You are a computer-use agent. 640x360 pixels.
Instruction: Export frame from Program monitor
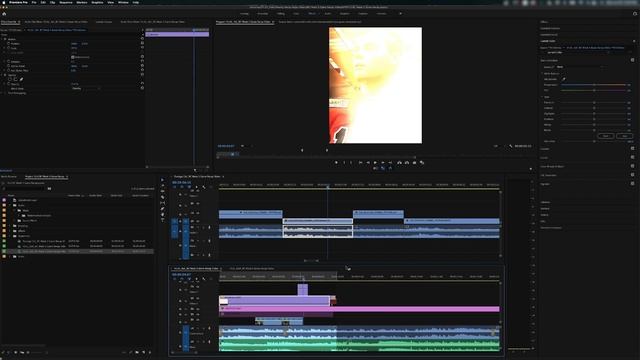tap(414, 163)
